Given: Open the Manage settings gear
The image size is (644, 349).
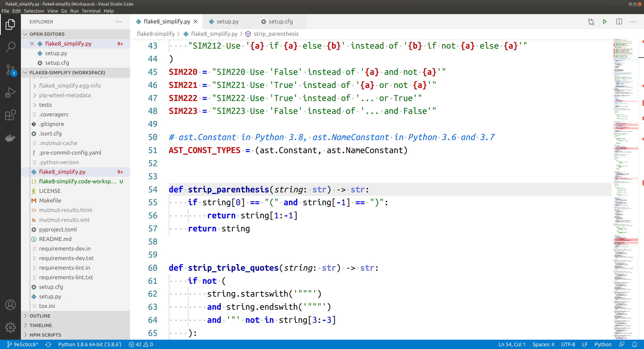Looking at the screenshot, I should pos(10,327).
